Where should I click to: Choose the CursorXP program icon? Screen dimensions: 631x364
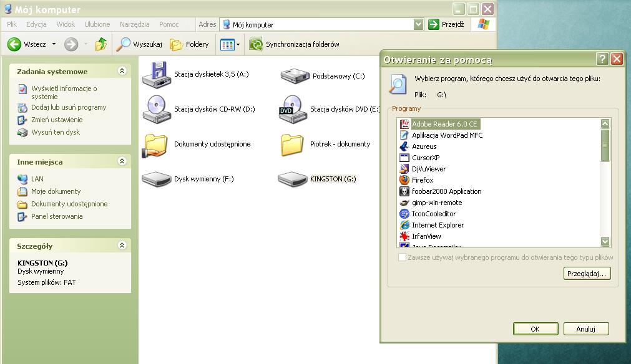click(404, 158)
